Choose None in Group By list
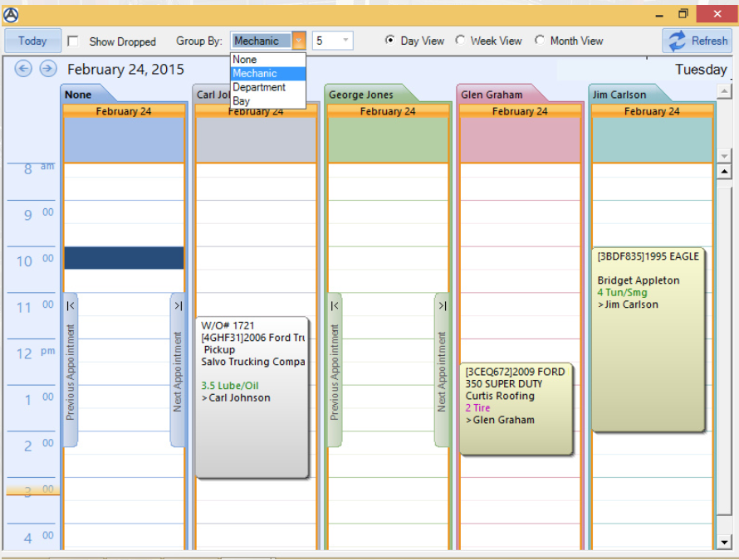 pyautogui.click(x=268, y=60)
